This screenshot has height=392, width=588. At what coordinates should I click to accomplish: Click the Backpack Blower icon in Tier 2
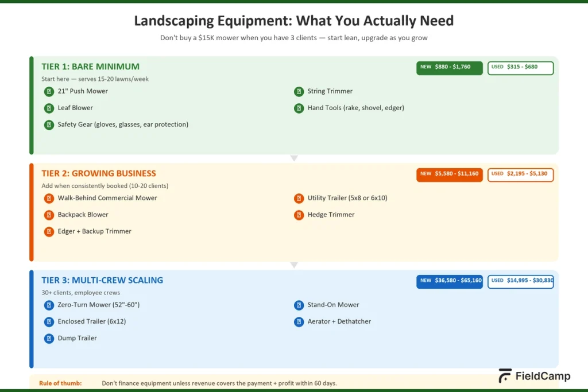coord(49,215)
